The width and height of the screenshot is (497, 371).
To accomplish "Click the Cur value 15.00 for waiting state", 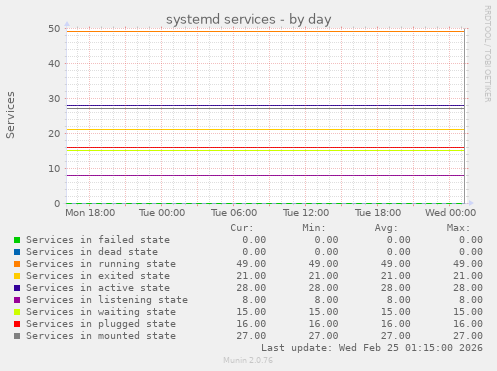I will pos(251,312).
